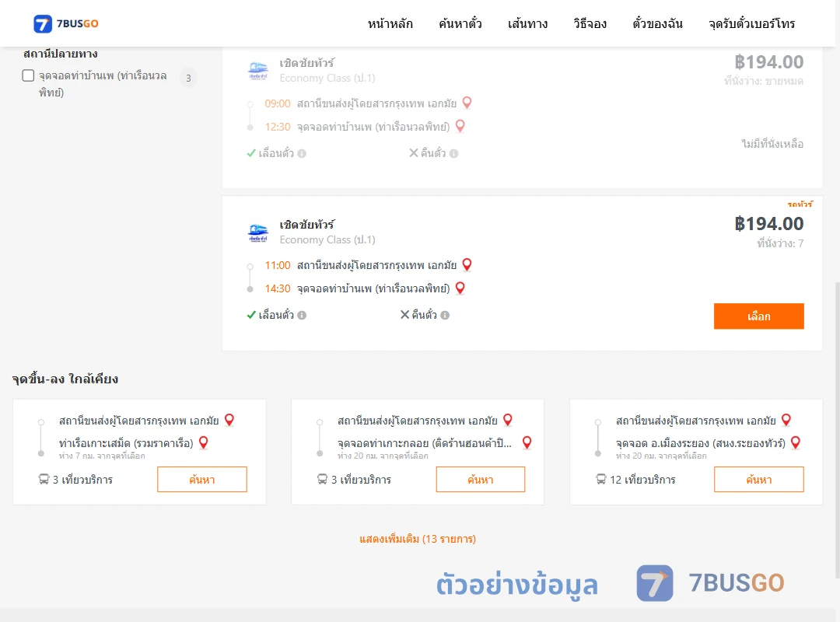Click map pin next to จุดจอด อ.เมืองระยอง

coord(796,442)
